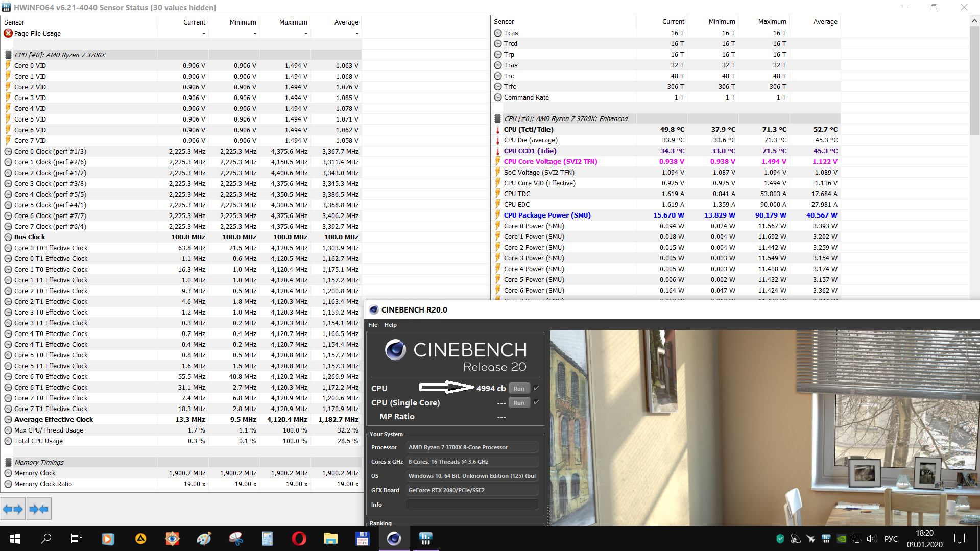This screenshot has width=980, height=551.
Task: Open the File menu in Cinebench
Action: (373, 325)
